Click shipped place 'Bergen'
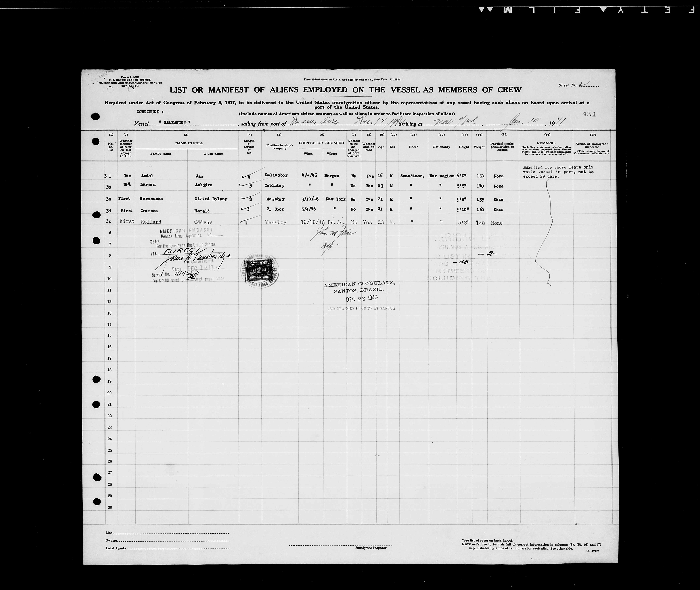Screen dimensions: 700x590 332,176
